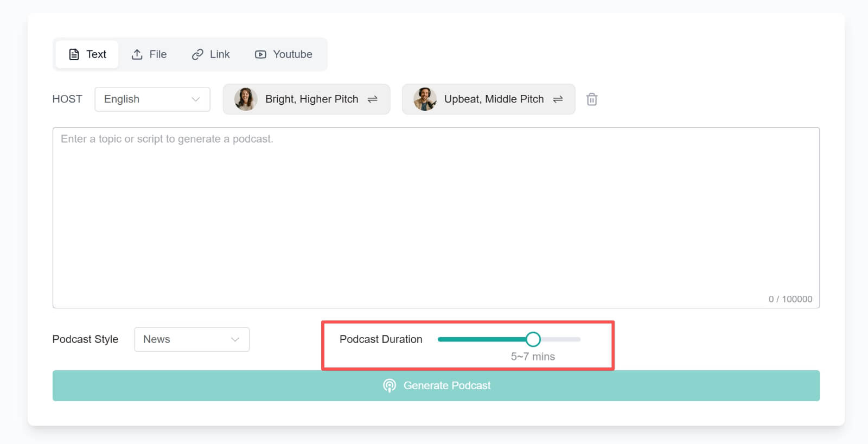Choose the Bright, Higher Pitch voice label
The height and width of the screenshot is (444, 868).
[x=311, y=99]
